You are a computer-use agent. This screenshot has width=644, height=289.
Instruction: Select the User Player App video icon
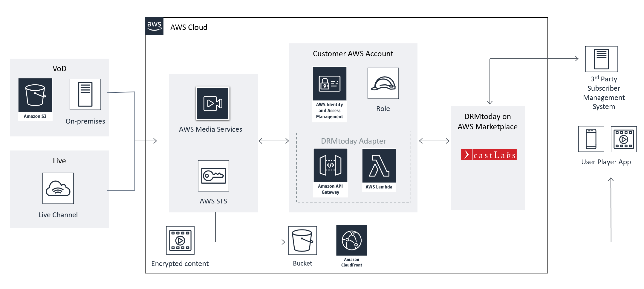(x=623, y=139)
